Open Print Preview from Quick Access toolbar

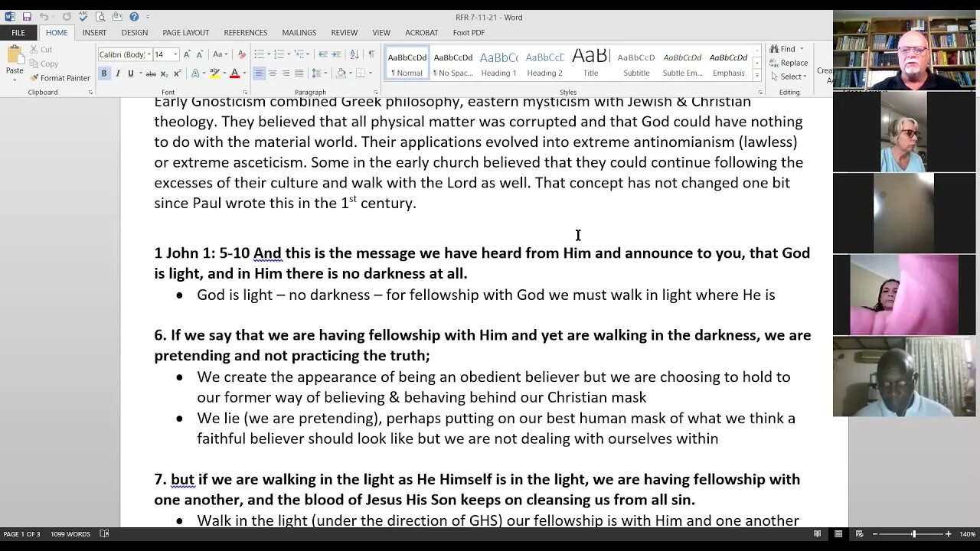pos(100,17)
